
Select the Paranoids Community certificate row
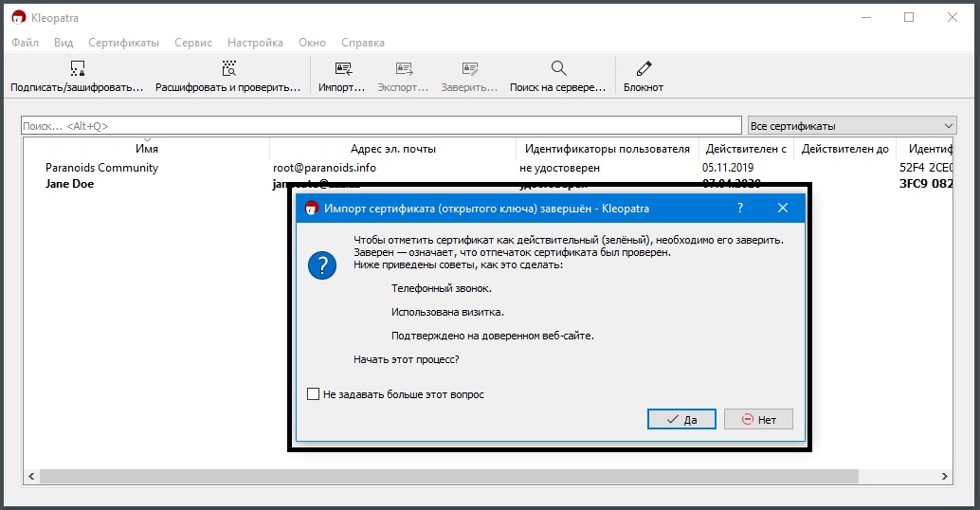tap(489, 168)
